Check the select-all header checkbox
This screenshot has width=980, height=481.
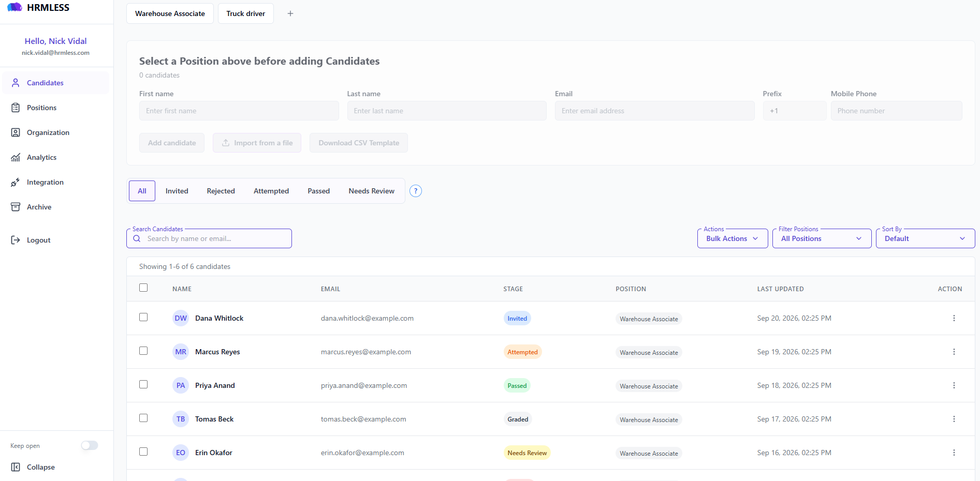tap(143, 288)
